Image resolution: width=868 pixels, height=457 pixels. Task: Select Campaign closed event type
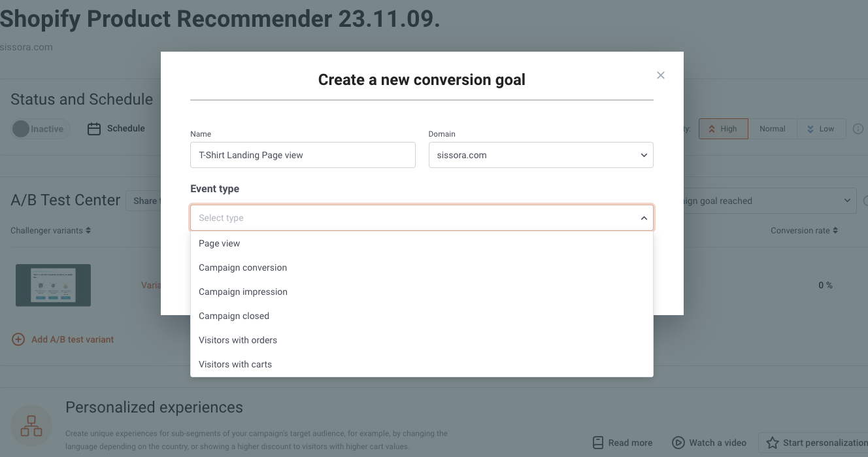422,316
